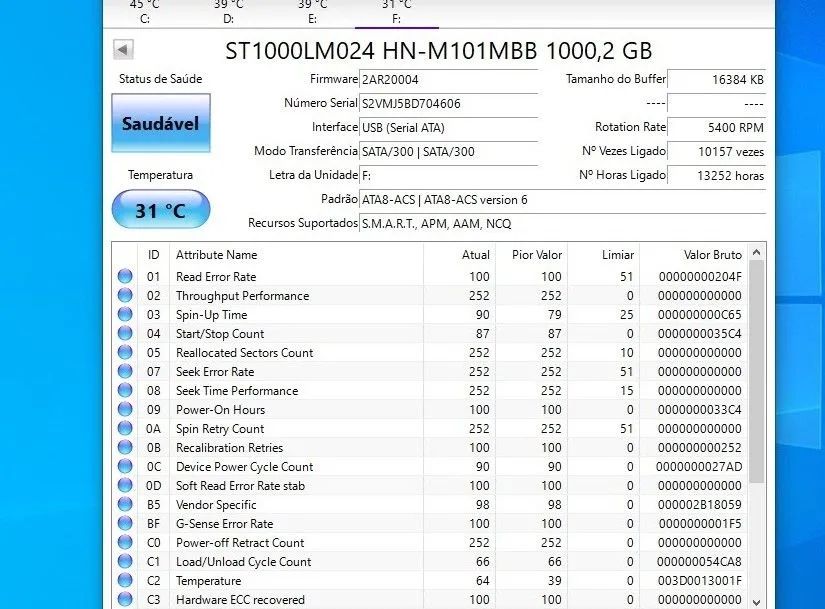Click status icon for Power-off Retract Count
Viewport: 825px width, 609px height.
tap(125, 542)
